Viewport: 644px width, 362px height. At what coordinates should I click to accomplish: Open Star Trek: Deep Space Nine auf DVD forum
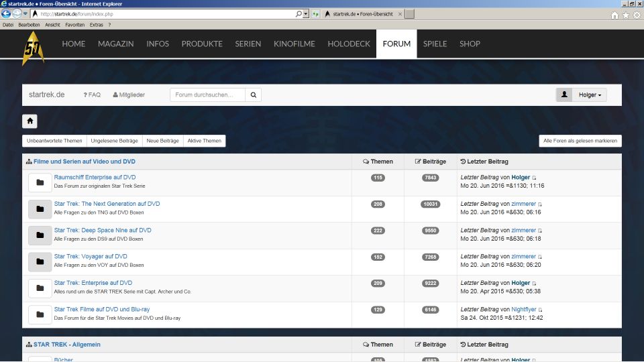103,230
